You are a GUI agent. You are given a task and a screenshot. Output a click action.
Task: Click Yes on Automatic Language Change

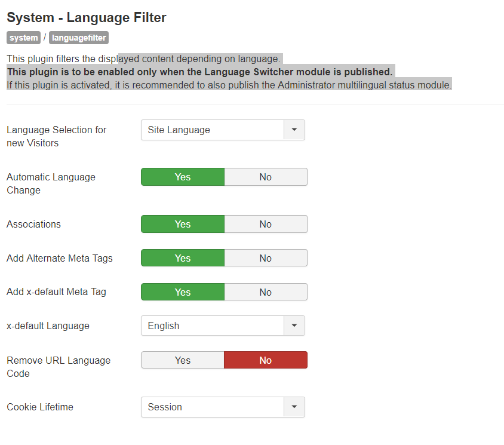tap(182, 177)
